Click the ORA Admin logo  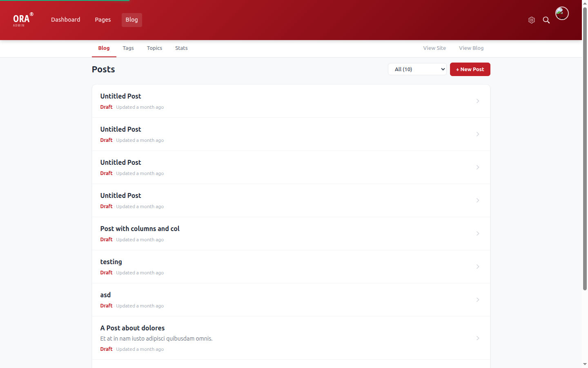(22, 20)
